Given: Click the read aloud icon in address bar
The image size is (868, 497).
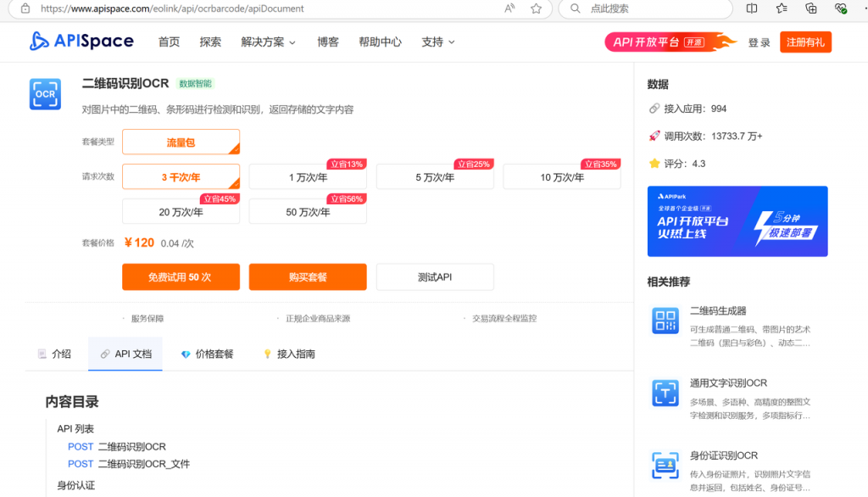Looking at the screenshot, I should click(509, 8).
